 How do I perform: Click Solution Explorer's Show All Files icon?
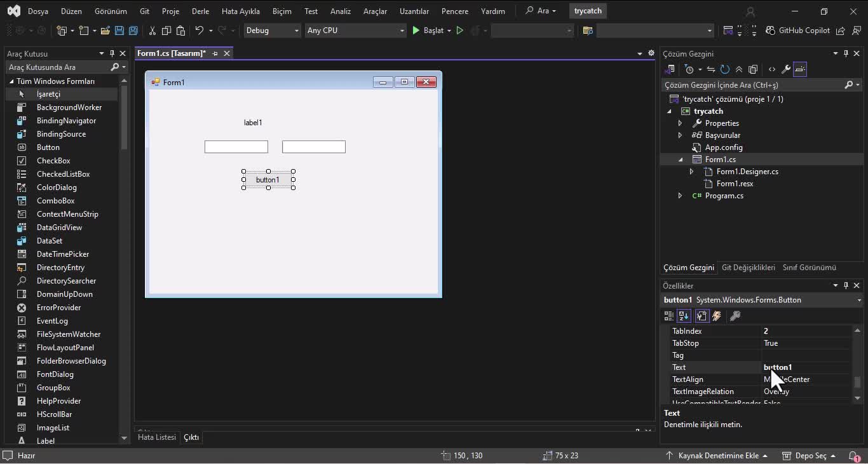pos(753,69)
